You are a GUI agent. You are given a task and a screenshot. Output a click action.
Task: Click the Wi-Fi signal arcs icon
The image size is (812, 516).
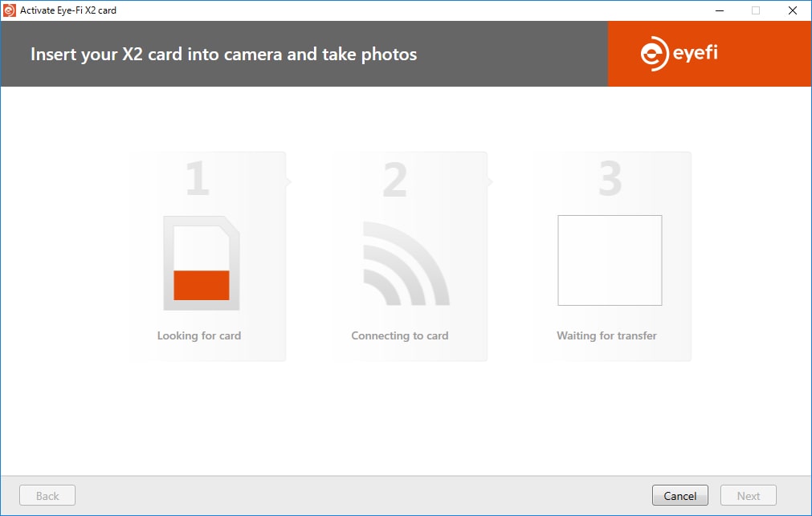(405, 266)
